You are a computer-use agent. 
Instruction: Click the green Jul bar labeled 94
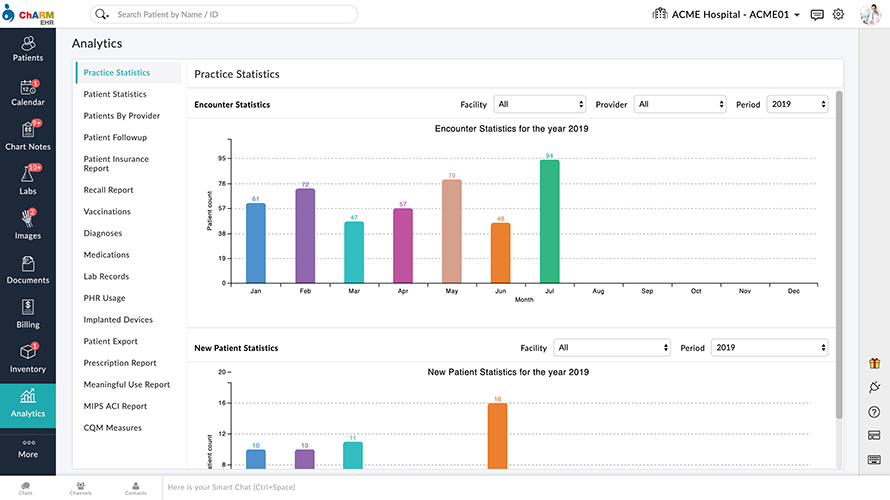click(x=549, y=221)
